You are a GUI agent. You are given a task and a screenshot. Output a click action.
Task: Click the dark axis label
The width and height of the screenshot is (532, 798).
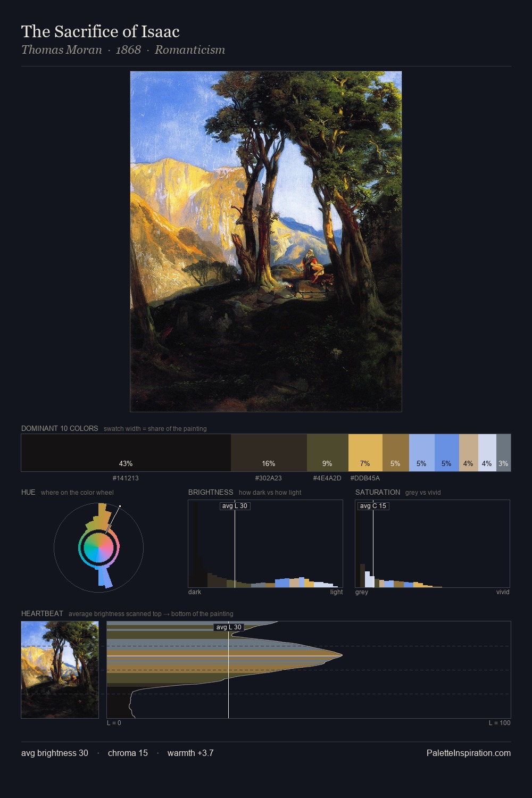[x=195, y=592]
